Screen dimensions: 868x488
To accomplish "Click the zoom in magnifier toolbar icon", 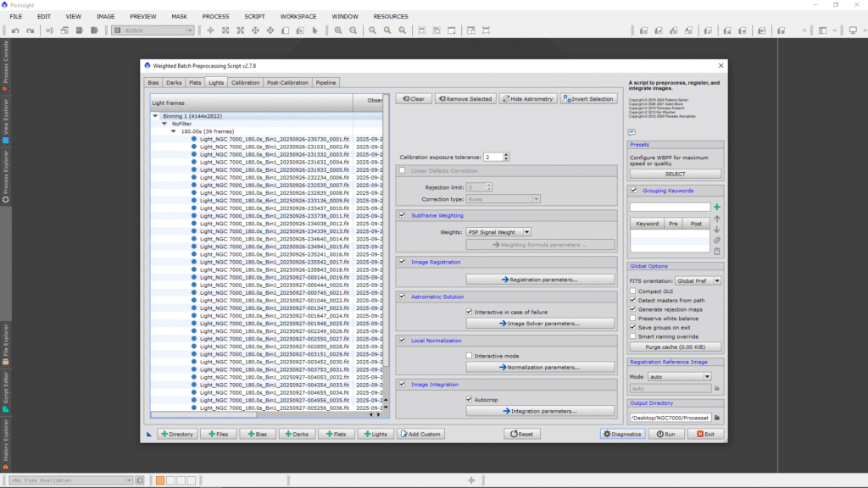I will pos(338,30).
